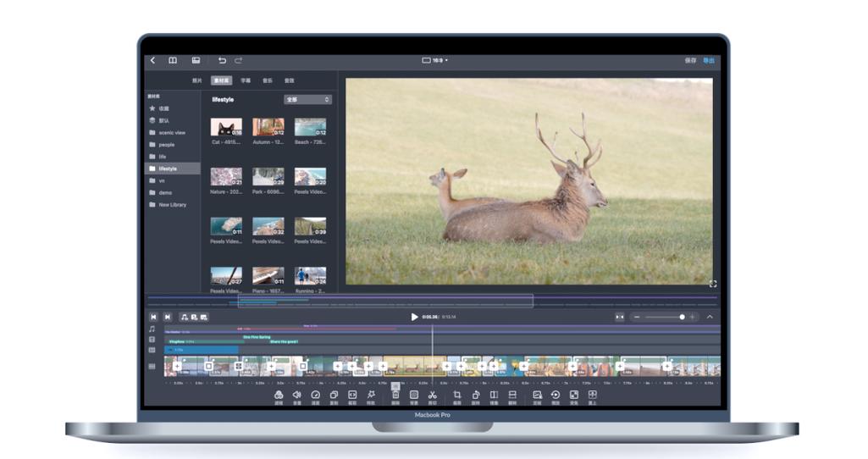Select the lifestyle folder
Image resolution: width=868 pixels, height=459 pixels.
tap(172, 169)
